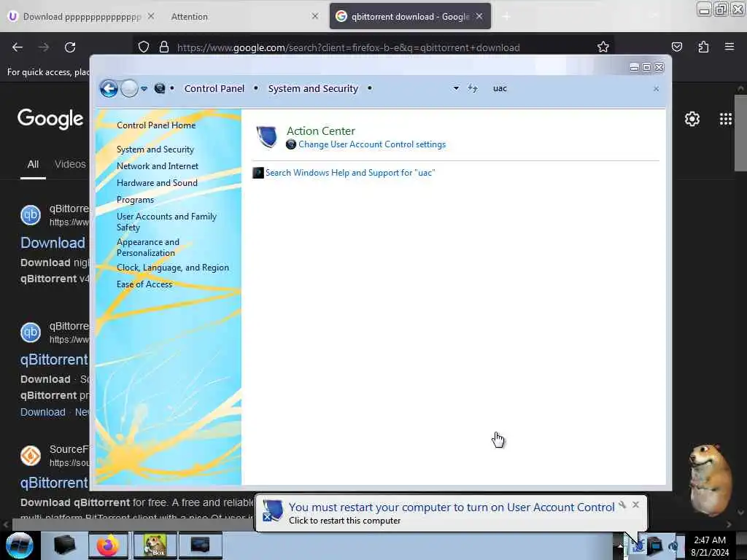Click the Firefox page vertical scrollbar
Viewport: 747px width, 560px height.
pyautogui.click(x=740, y=133)
